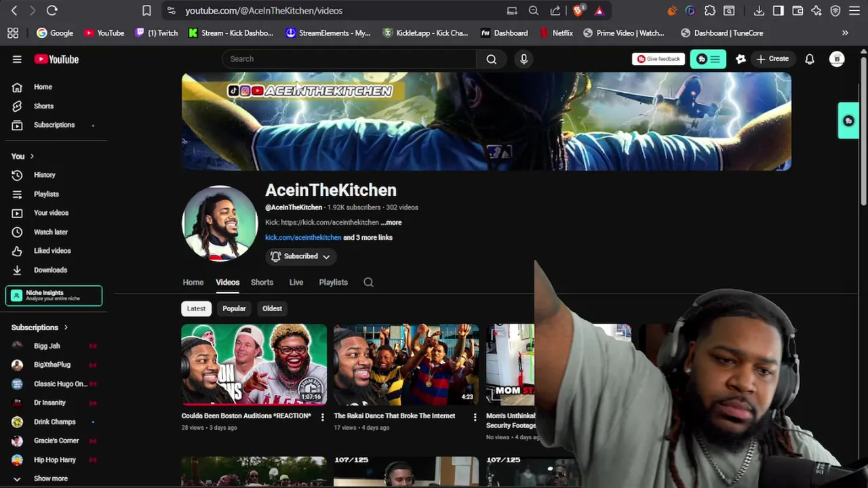
Task: Open the Brave Rewards triangle icon
Action: point(599,10)
